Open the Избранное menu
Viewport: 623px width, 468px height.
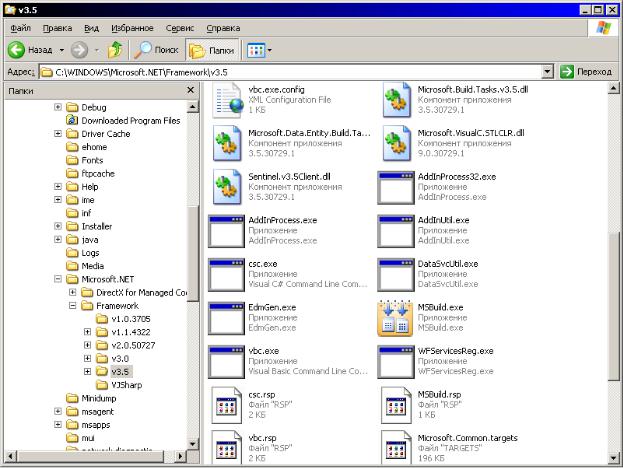[132, 28]
